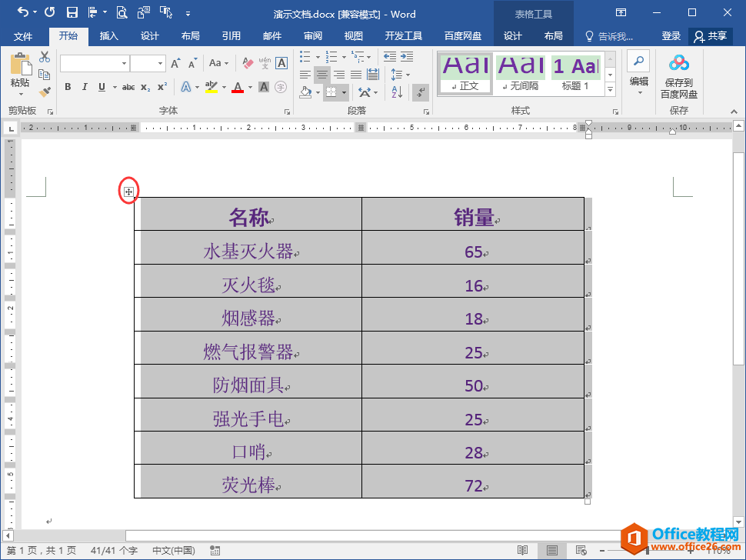Open the numbering list dropdown arrow

click(x=344, y=58)
